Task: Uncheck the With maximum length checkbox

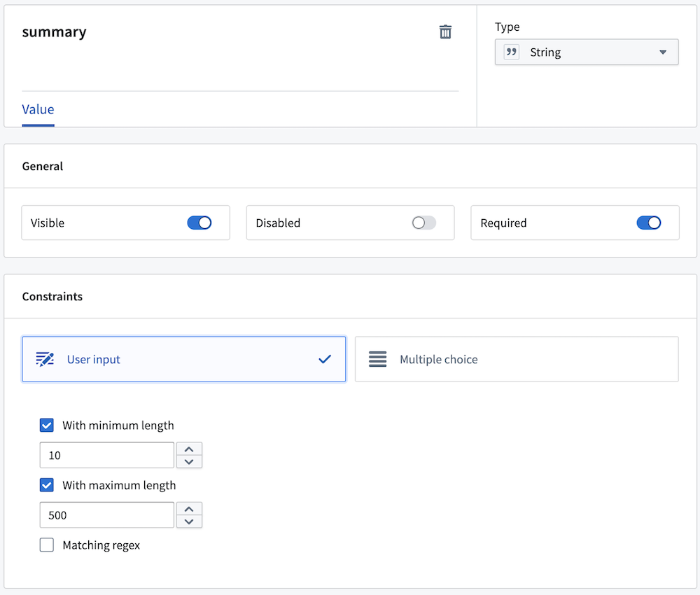Action: (x=47, y=485)
